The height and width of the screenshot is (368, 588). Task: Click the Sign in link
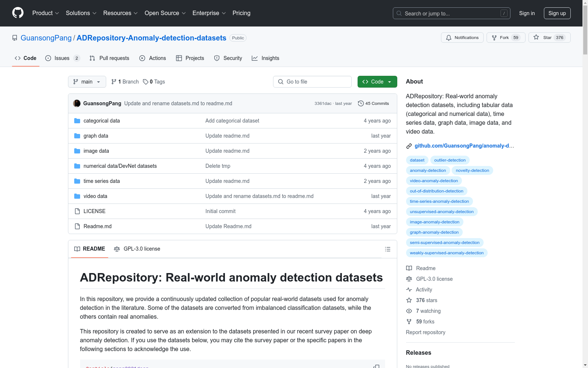527,13
